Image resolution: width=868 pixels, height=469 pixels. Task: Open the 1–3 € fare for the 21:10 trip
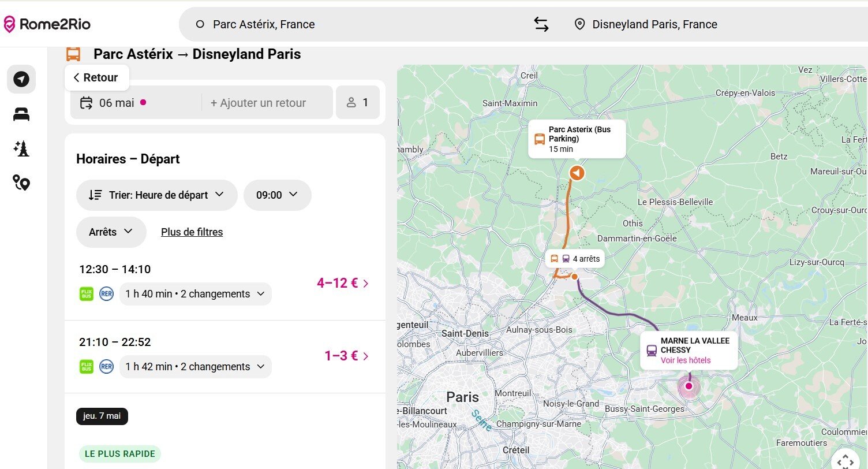346,356
